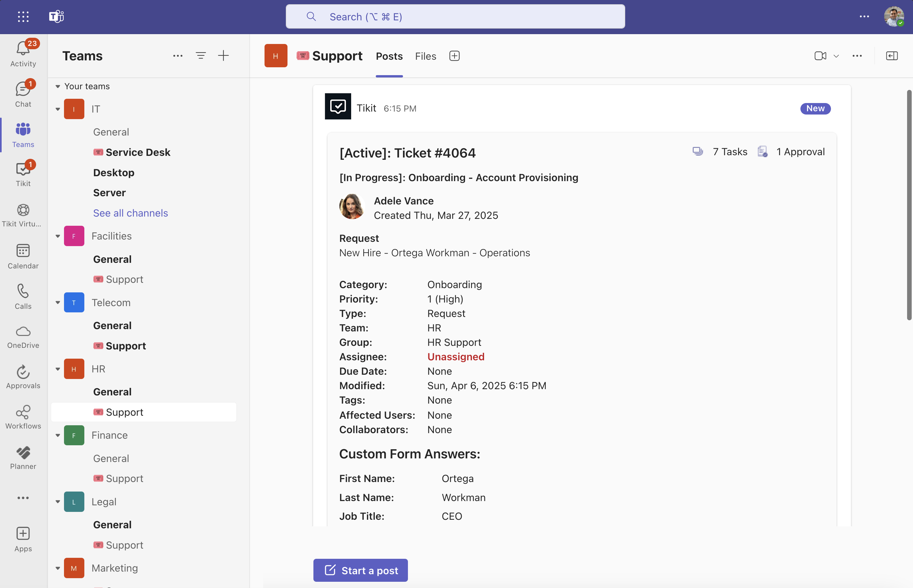Collapse the IT team channels
This screenshot has width=913, height=588.
point(58,109)
